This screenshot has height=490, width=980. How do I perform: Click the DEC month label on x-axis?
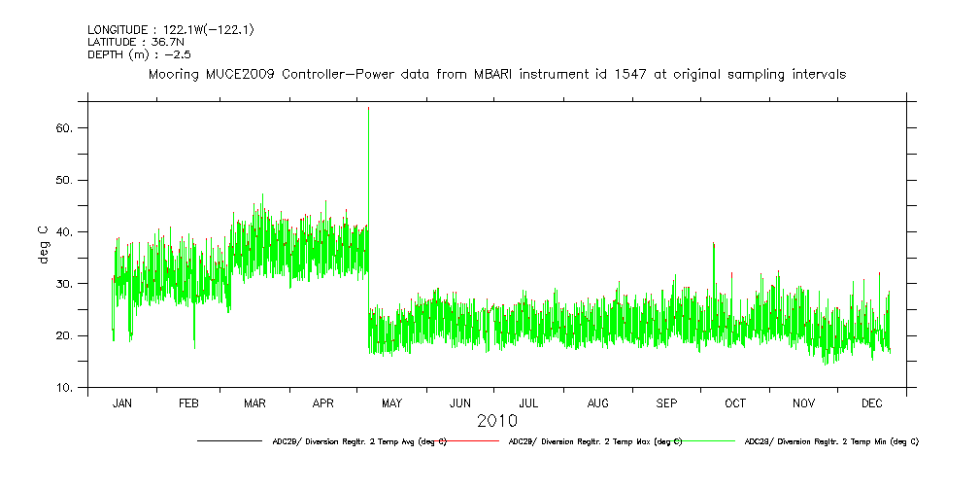tap(872, 402)
